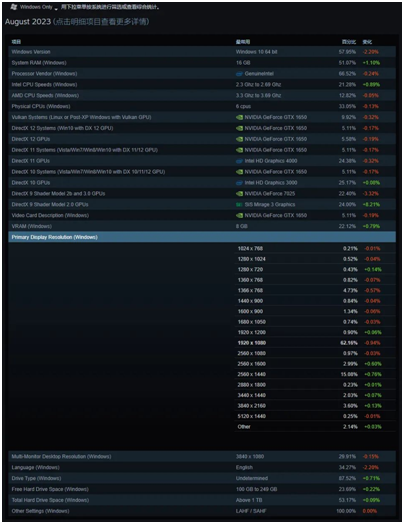This screenshot has height=524, width=404.
Task: Click Intel icon beside HD Graphics 3000
Action: [x=239, y=183]
